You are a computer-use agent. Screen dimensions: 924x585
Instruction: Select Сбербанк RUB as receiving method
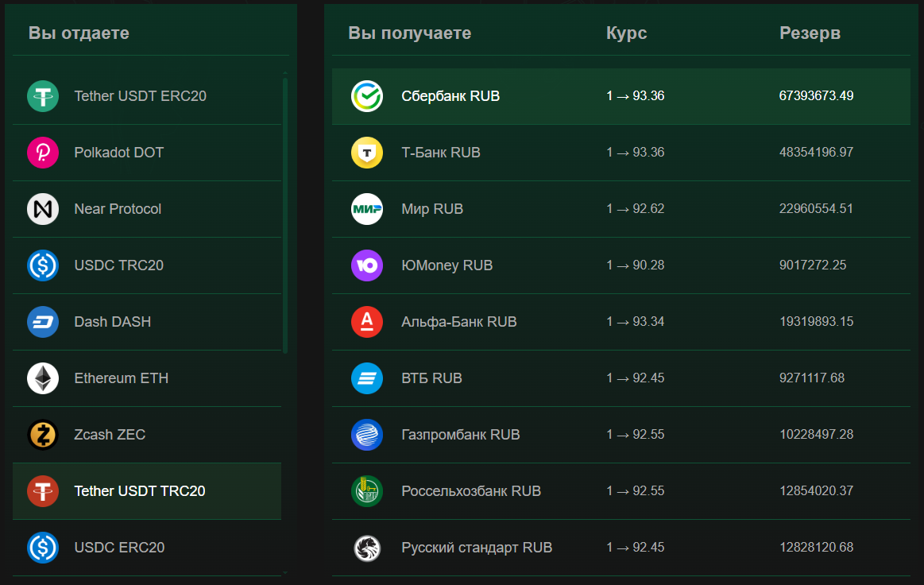click(x=621, y=96)
